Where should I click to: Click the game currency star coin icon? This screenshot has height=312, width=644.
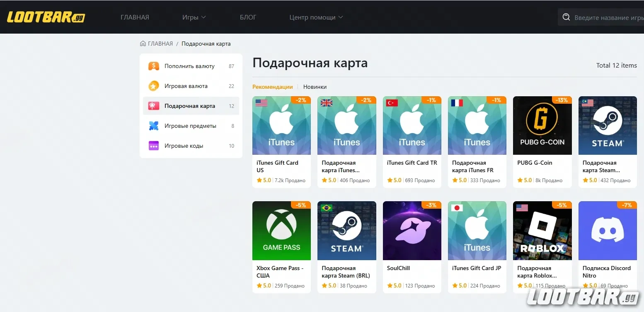pos(154,86)
